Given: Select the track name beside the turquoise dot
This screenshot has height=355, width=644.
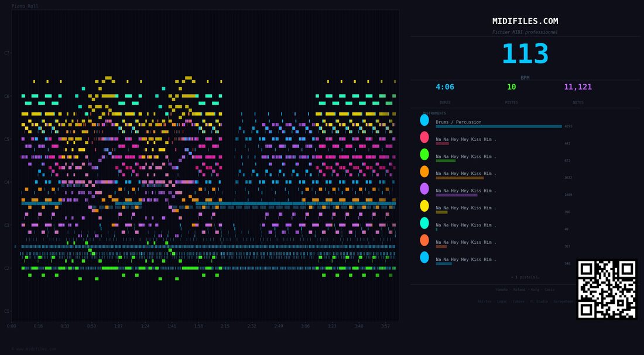Looking at the screenshot, I should coord(466,225).
